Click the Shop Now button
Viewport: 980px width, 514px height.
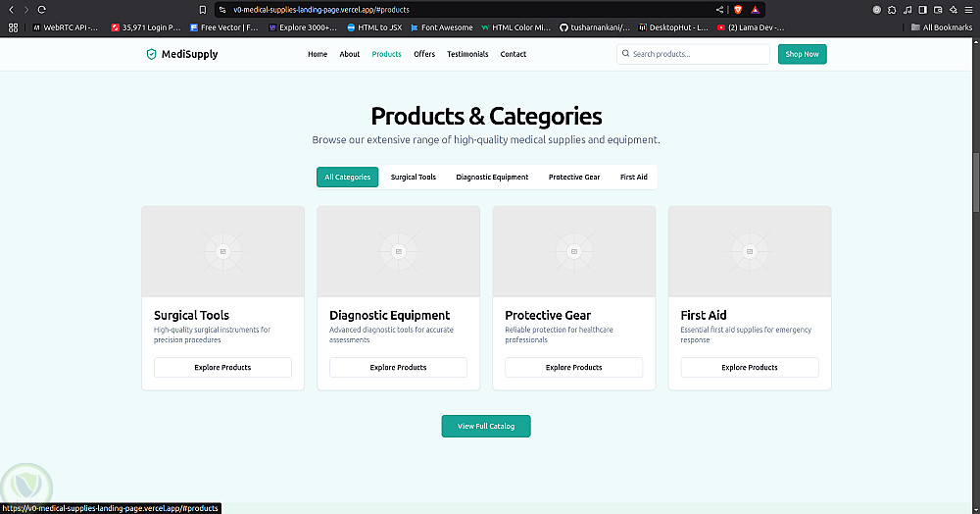(802, 54)
